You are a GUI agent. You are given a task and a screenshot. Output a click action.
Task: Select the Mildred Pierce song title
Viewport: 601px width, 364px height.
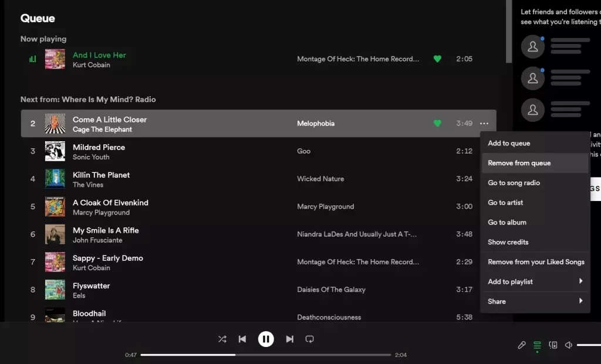(99, 147)
